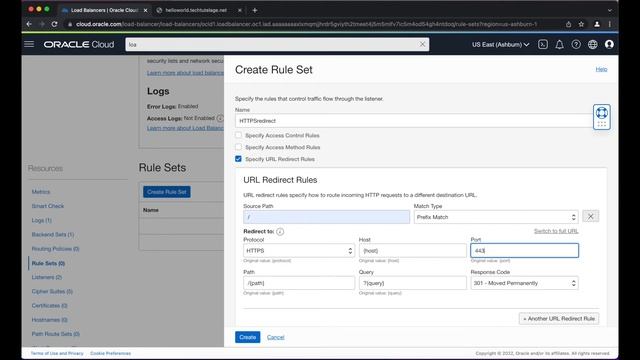Open the Match Type dropdown
This screenshot has height=360, width=640.
pyautogui.click(x=496, y=217)
